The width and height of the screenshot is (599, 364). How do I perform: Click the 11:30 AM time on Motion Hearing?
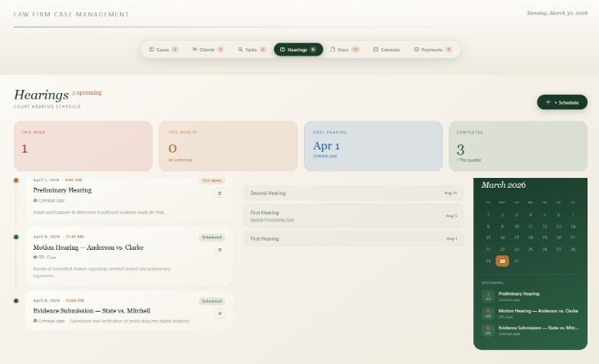(x=74, y=237)
